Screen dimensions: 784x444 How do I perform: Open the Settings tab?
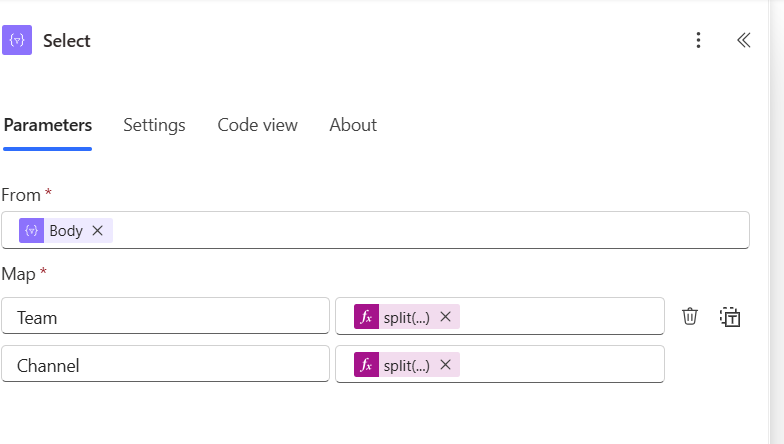[x=154, y=125]
